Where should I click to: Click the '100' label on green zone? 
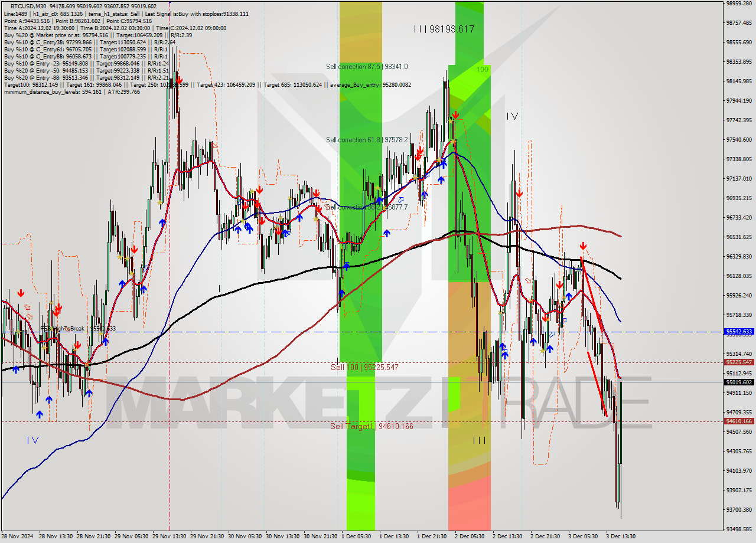pos(483,70)
